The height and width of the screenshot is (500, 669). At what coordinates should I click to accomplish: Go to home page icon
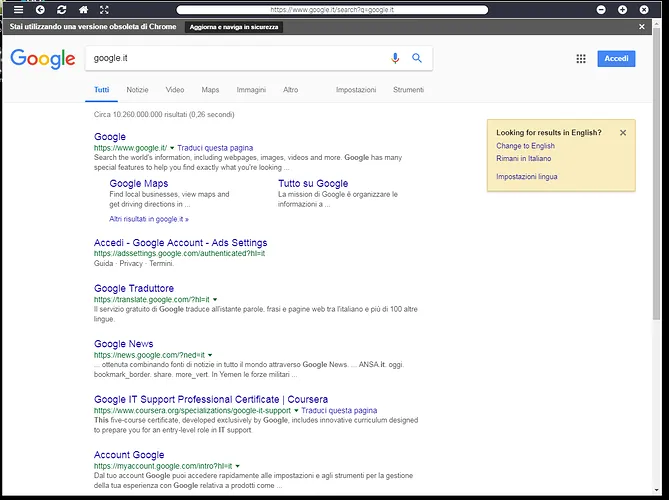pyautogui.click(x=84, y=9)
